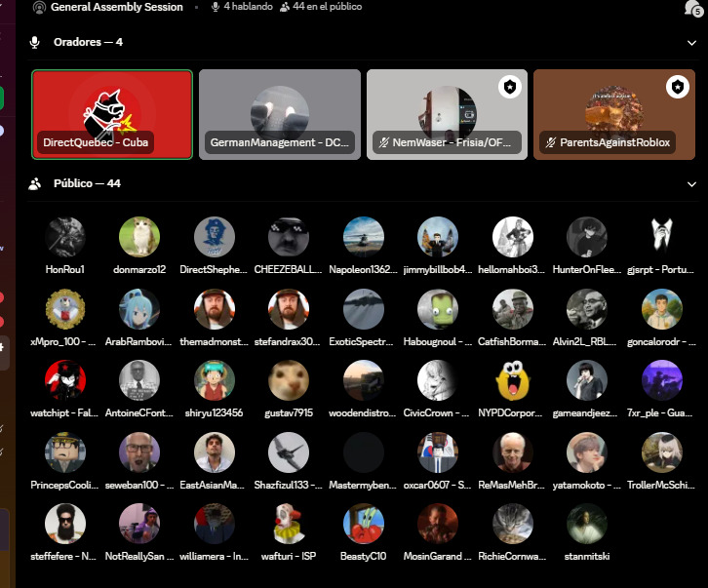Click the muted mic icon on ParentsAgainstRoblox label
708x588 pixels.
(550, 142)
